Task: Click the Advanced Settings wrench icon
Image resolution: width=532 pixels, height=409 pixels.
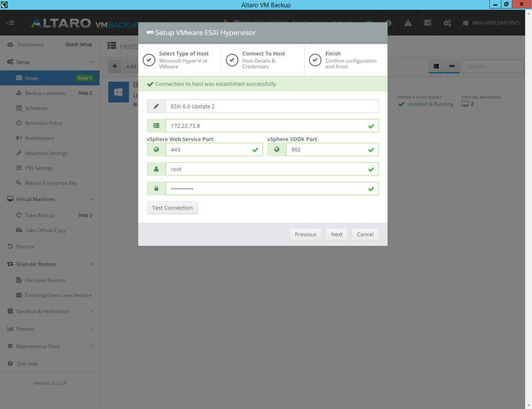Action: pyautogui.click(x=19, y=153)
